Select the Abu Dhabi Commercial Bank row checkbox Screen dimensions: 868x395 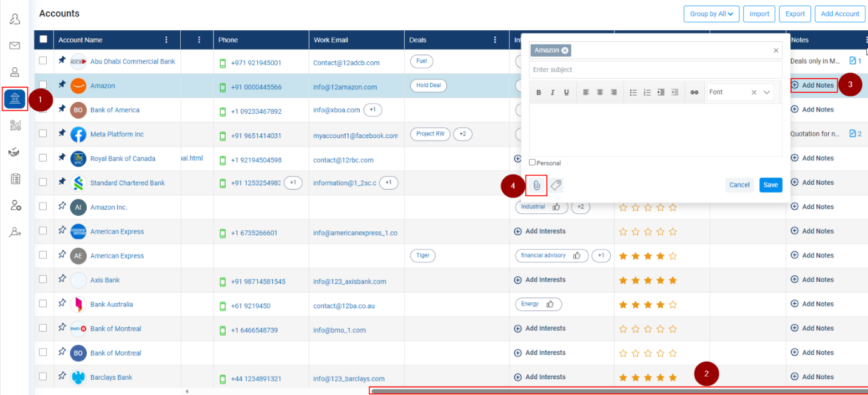click(43, 61)
